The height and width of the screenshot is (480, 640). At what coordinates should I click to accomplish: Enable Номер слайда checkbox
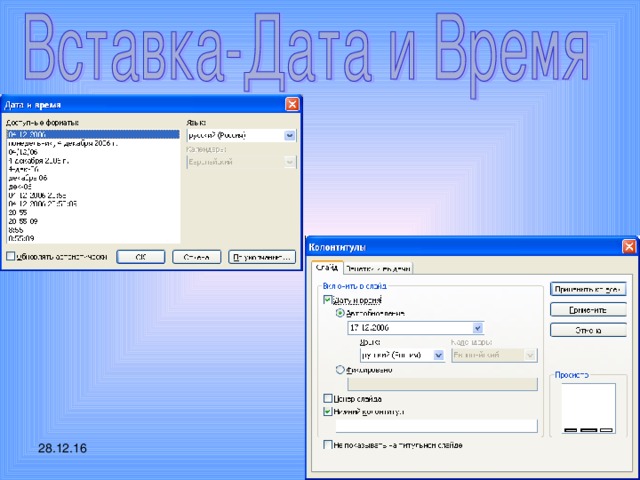click(327, 398)
